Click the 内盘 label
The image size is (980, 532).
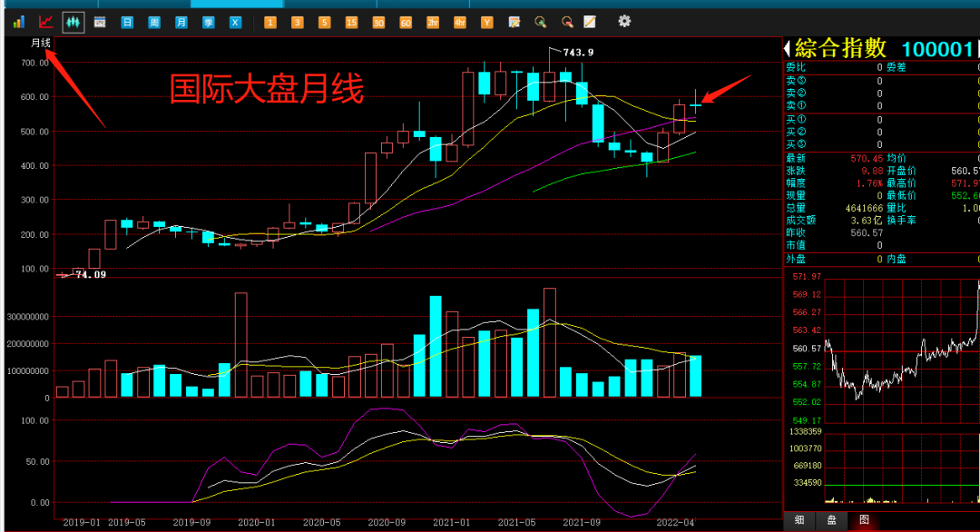(897, 259)
